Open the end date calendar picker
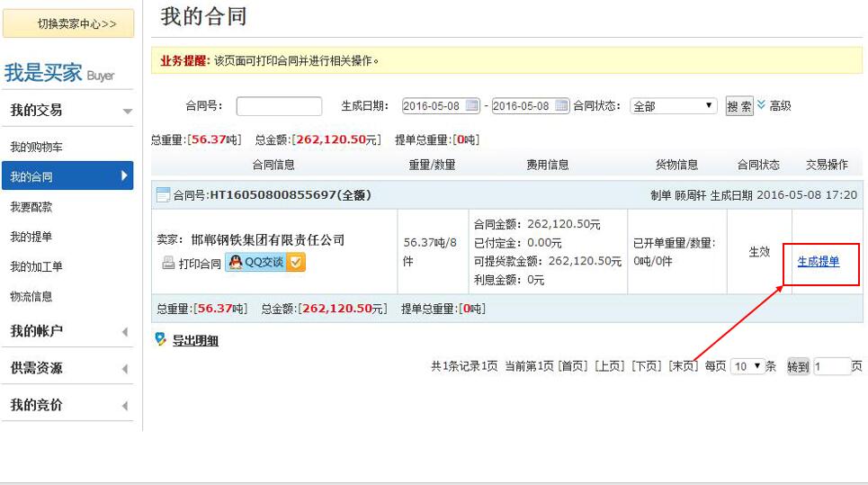The height and width of the screenshot is (485, 868). point(562,105)
